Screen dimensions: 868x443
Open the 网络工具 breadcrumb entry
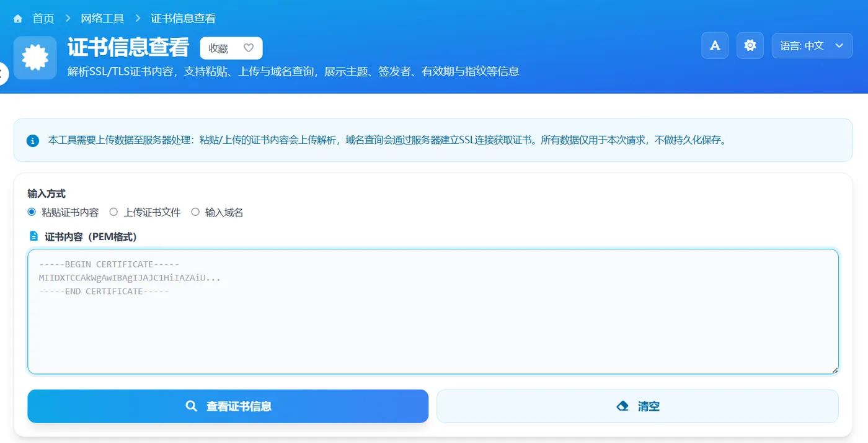(x=102, y=18)
